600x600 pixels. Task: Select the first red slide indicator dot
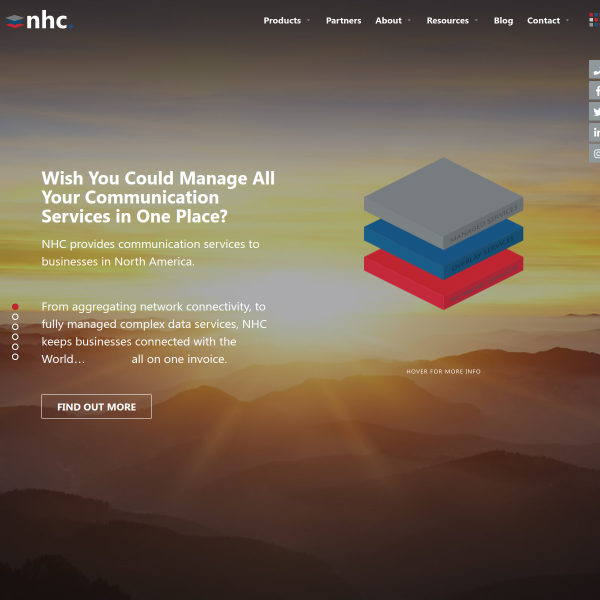(x=15, y=307)
